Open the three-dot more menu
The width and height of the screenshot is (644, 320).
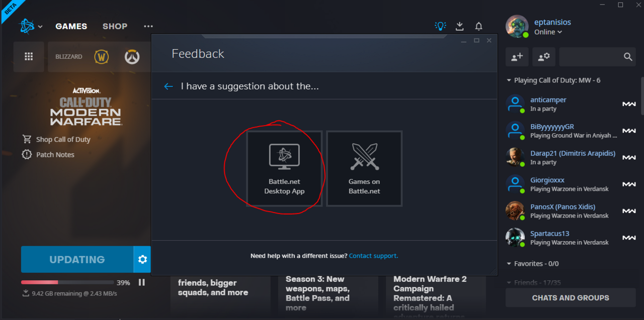click(x=148, y=26)
